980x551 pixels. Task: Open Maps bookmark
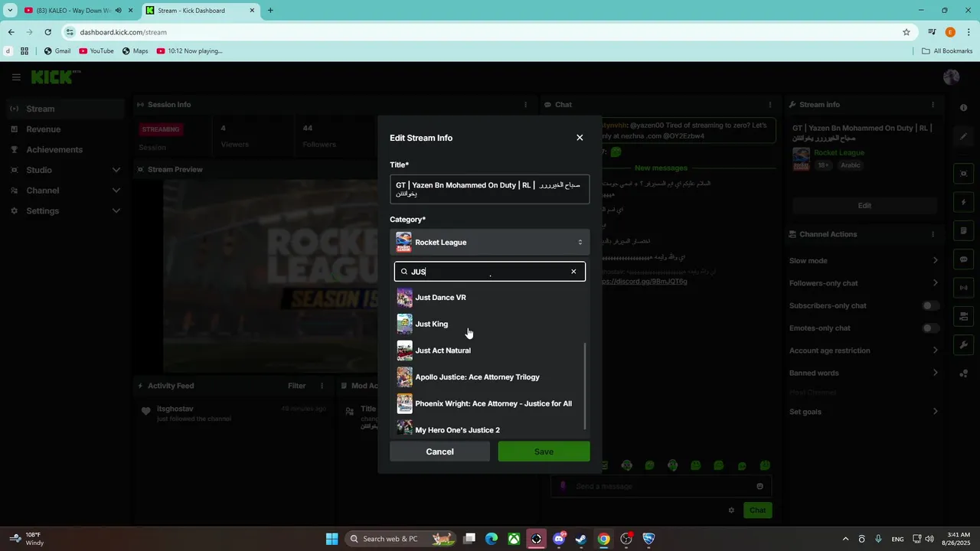tap(135, 51)
